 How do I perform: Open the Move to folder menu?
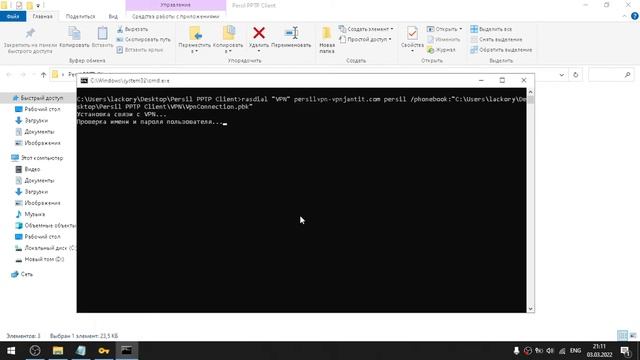[x=195, y=40]
